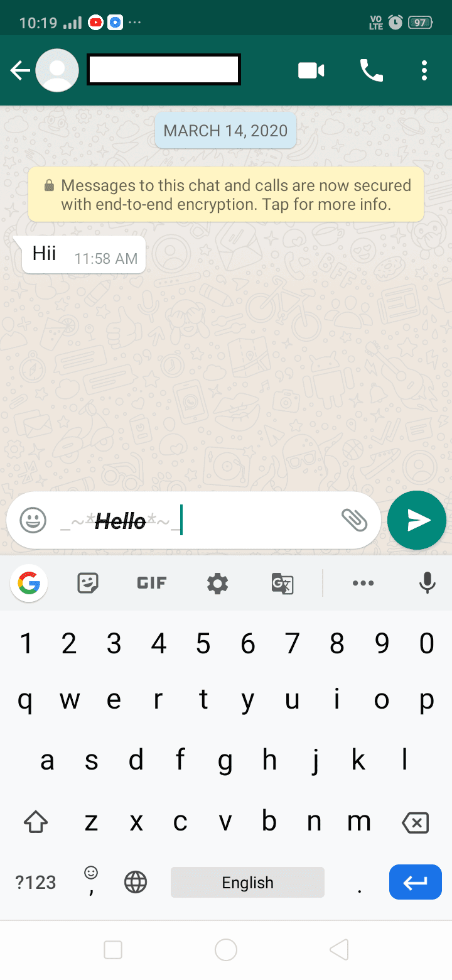Viewport: 452px width, 980px height.
Task: Open Google search on the keyboard
Action: [x=29, y=584]
